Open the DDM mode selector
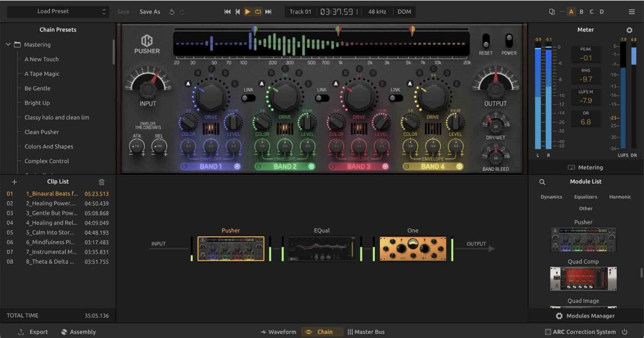The width and height of the screenshot is (644, 338). [x=404, y=12]
